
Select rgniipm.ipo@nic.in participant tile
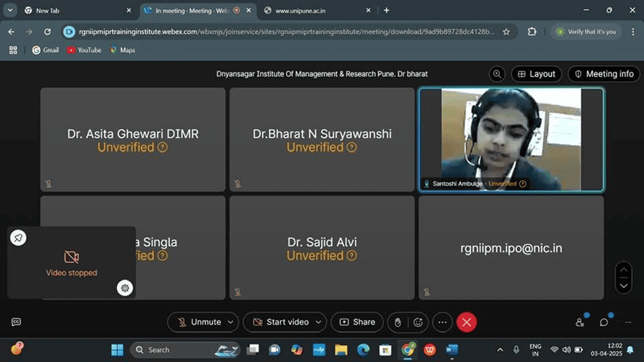tap(511, 247)
